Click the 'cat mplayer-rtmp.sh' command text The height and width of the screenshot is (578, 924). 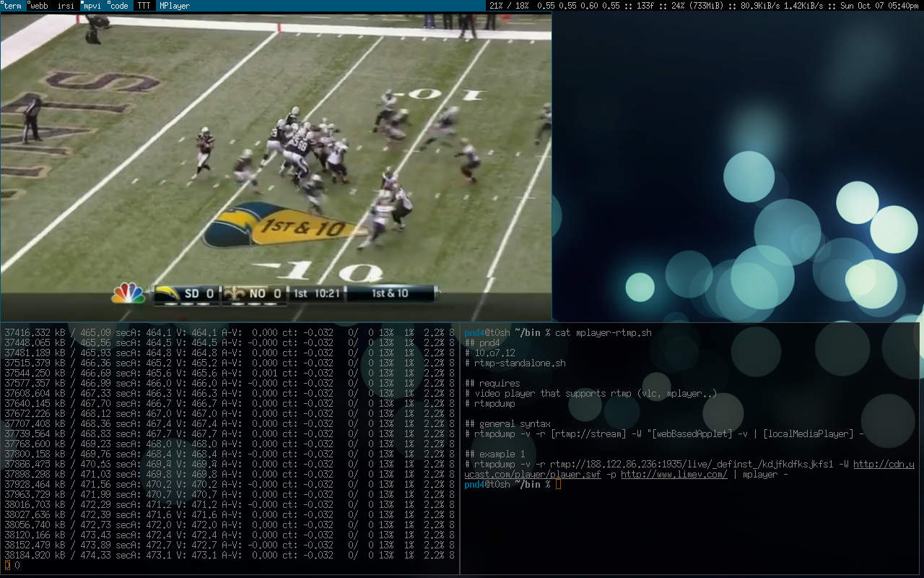[603, 333]
